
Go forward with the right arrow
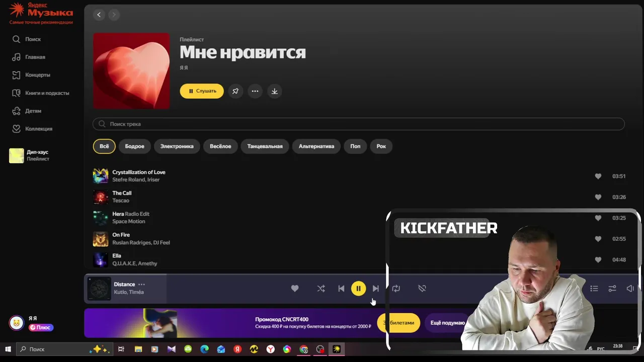114,15
